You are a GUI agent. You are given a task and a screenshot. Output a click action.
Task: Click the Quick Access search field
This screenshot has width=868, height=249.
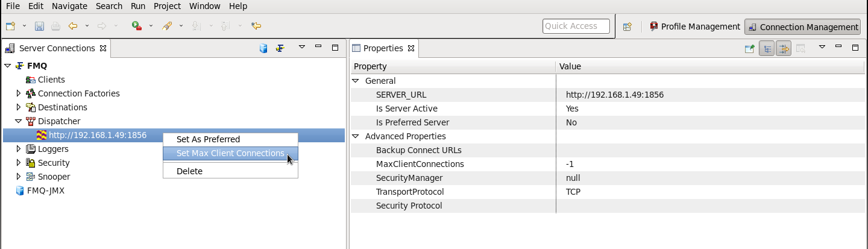(x=576, y=27)
